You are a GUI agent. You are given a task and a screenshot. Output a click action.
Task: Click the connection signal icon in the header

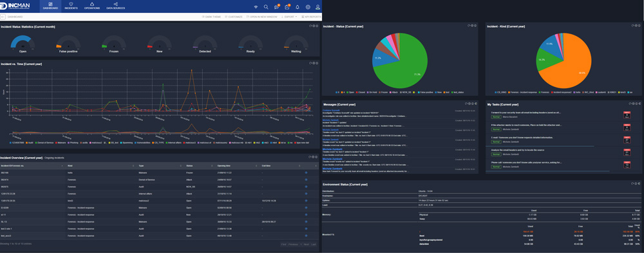[256, 7]
